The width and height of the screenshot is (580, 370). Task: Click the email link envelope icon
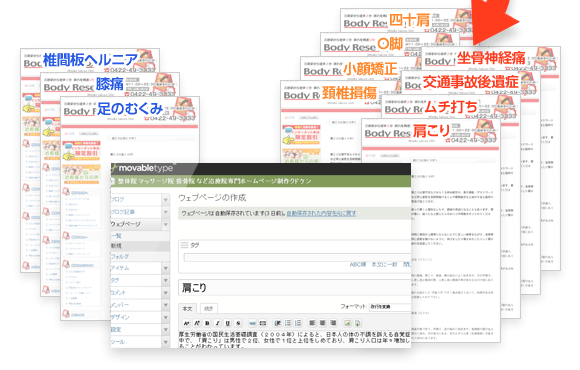tap(263, 323)
